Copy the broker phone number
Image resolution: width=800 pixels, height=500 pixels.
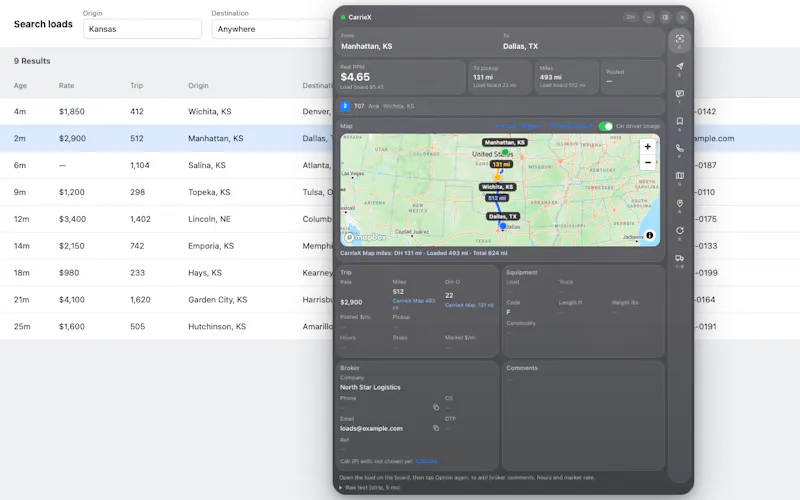436,407
